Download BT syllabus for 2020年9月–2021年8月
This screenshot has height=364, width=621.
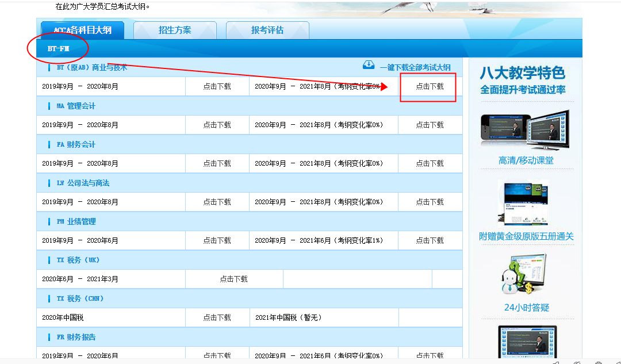click(x=430, y=86)
